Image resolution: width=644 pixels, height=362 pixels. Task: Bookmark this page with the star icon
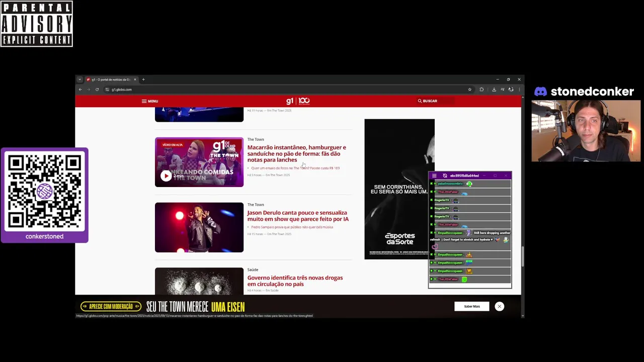tap(470, 89)
